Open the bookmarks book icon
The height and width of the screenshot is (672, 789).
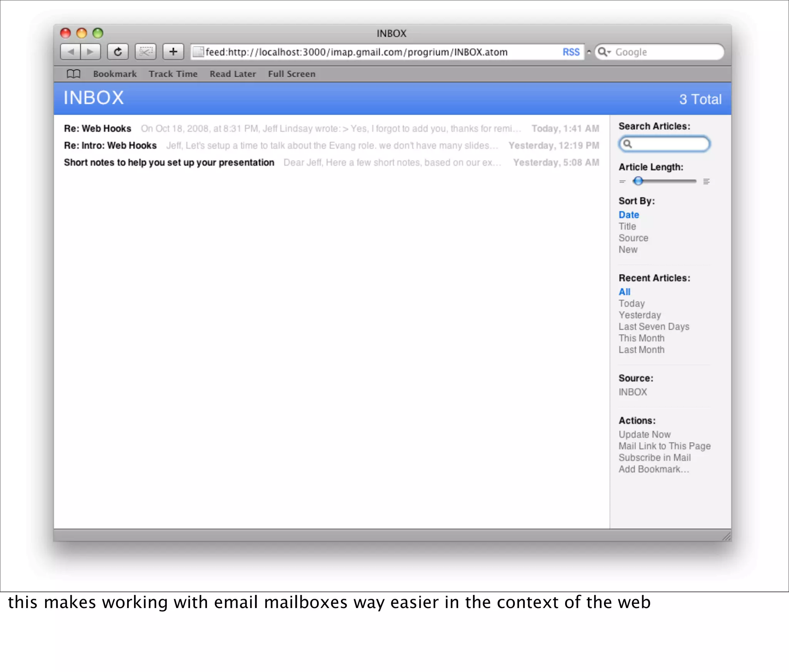click(73, 74)
